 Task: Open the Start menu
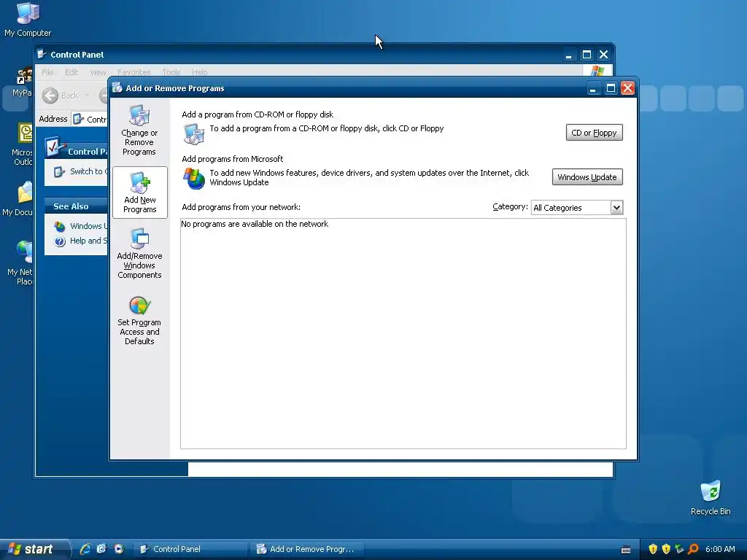coord(34,549)
